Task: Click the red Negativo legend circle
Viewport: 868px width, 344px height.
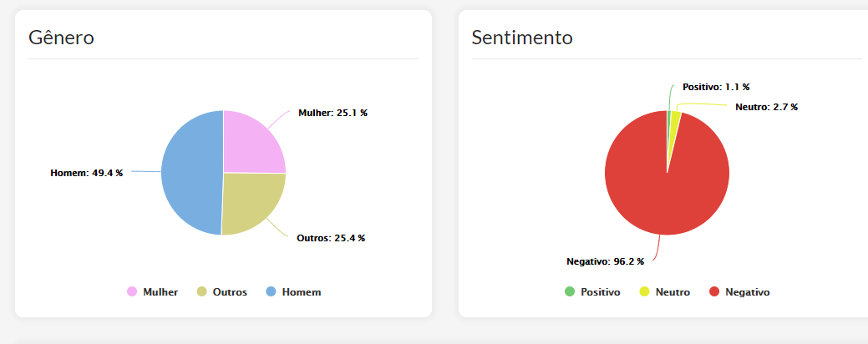Action: point(713,292)
